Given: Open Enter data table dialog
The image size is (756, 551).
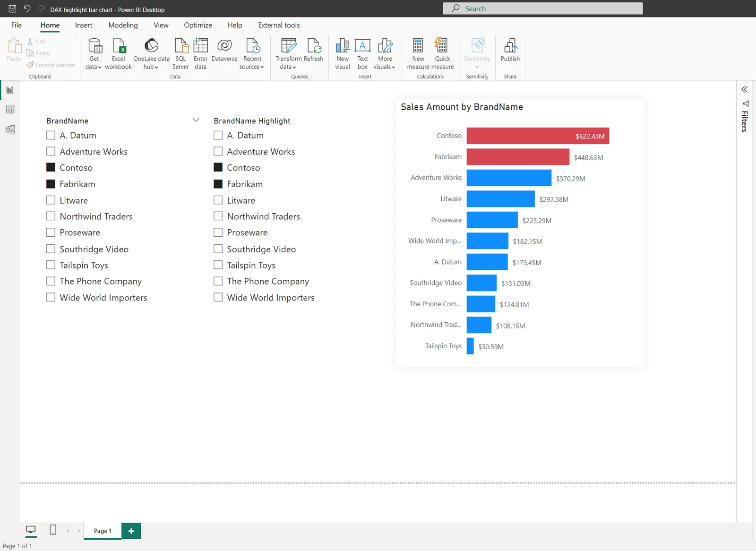Looking at the screenshot, I should pyautogui.click(x=200, y=54).
